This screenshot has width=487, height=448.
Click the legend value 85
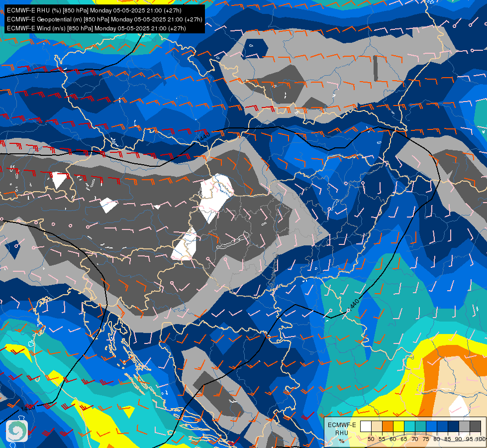[x=448, y=439]
